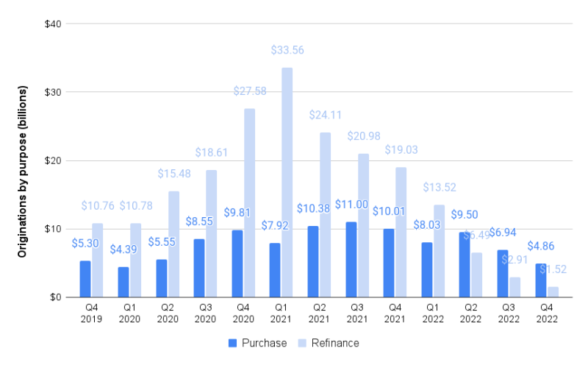This screenshot has width=588, height=368.
Task: Select the Purchase legend label
Action: click(x=265, y=343)
